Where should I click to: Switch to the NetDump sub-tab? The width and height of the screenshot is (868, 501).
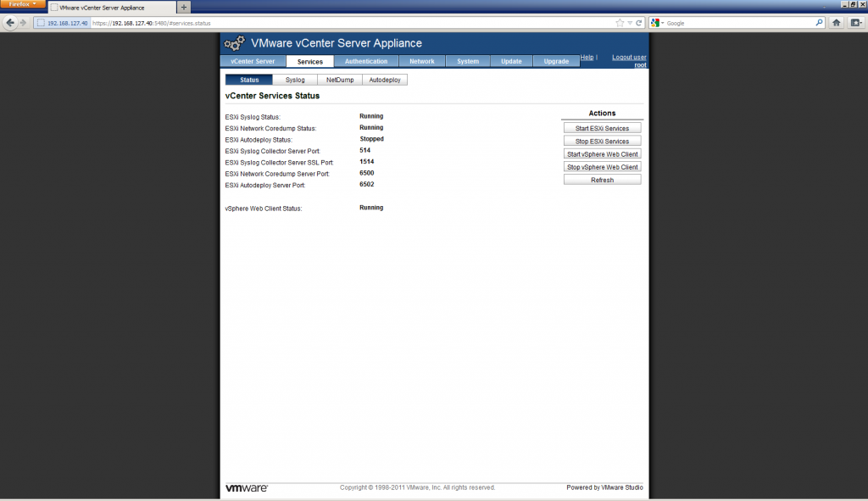(x=340, y=80)
